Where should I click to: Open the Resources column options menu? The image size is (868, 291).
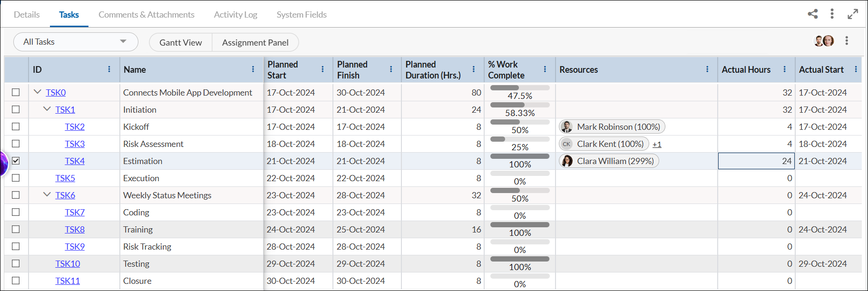click(707, 69)
